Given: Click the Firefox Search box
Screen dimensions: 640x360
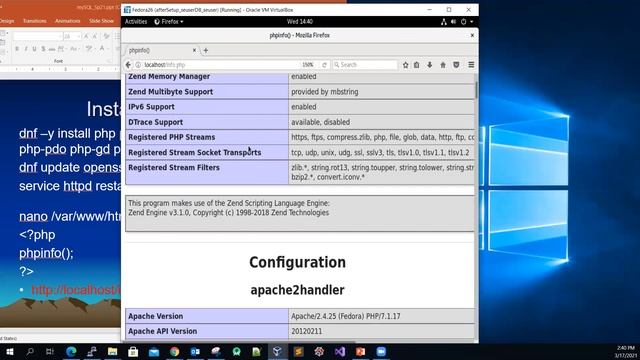Looking at the screenshot, I should pyautogui.click(x=365, y=65).
